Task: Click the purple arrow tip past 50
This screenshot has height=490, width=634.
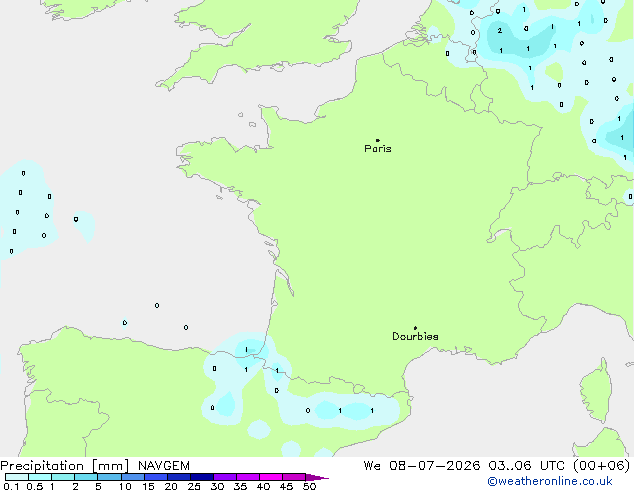Action: (x=317, y=477)
